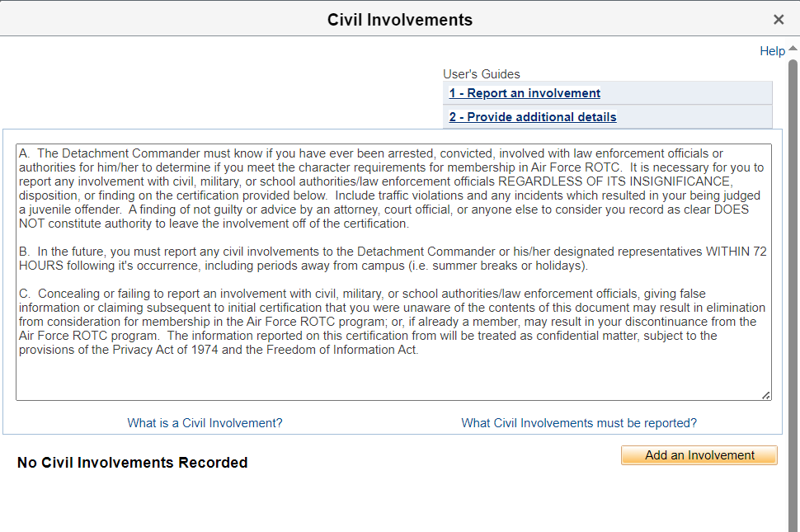Place cursor in paragraph B about future reporting
The height and width of the screenshot is (532, 800).
click(330, 259)
